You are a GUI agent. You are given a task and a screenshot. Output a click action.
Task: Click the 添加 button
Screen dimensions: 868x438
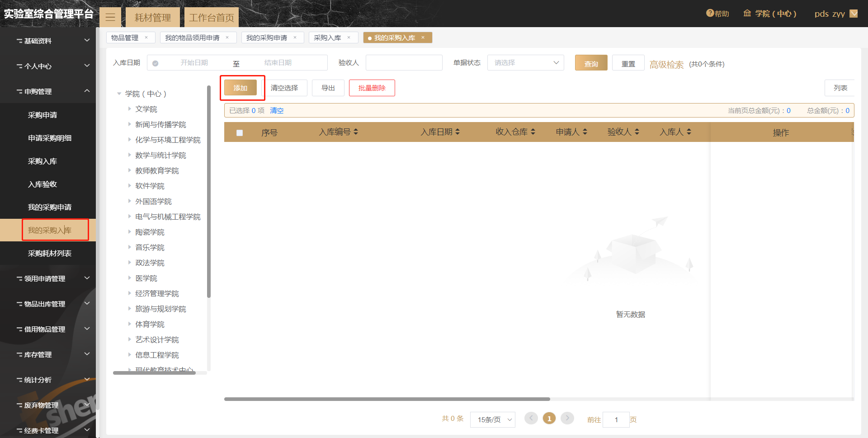click(241, 88)
